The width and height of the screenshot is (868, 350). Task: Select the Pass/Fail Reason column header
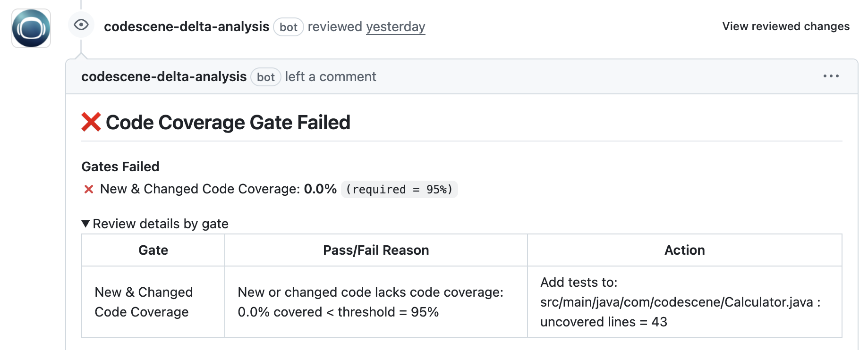coord(375,250)
